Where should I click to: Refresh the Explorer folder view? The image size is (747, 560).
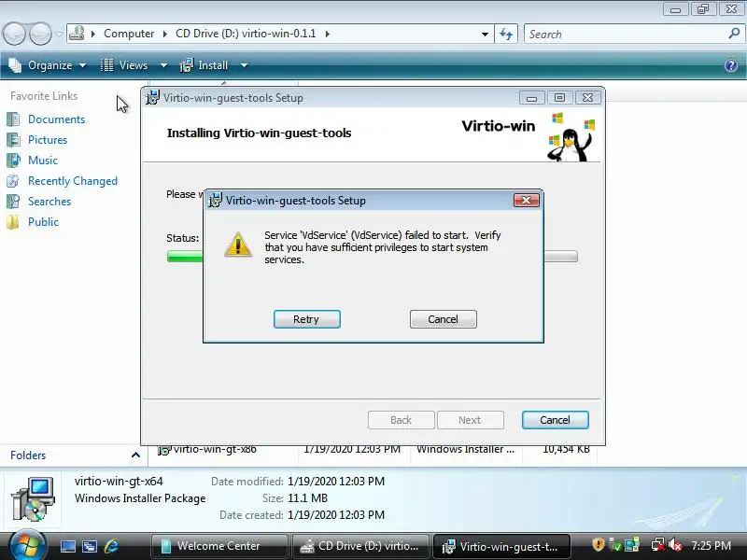(x=506, y=34)
